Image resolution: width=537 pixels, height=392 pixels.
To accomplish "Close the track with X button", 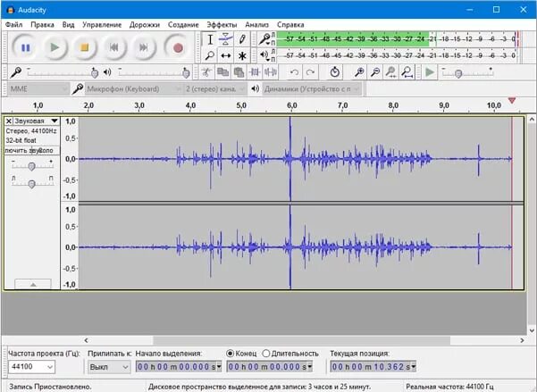I will pos(9,121).
